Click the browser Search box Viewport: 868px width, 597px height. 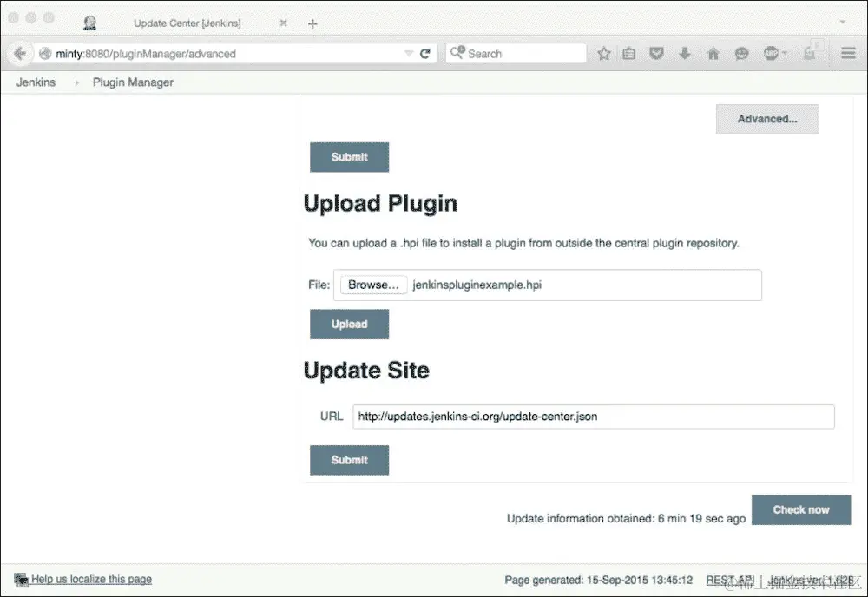click(x=516, y=54)
